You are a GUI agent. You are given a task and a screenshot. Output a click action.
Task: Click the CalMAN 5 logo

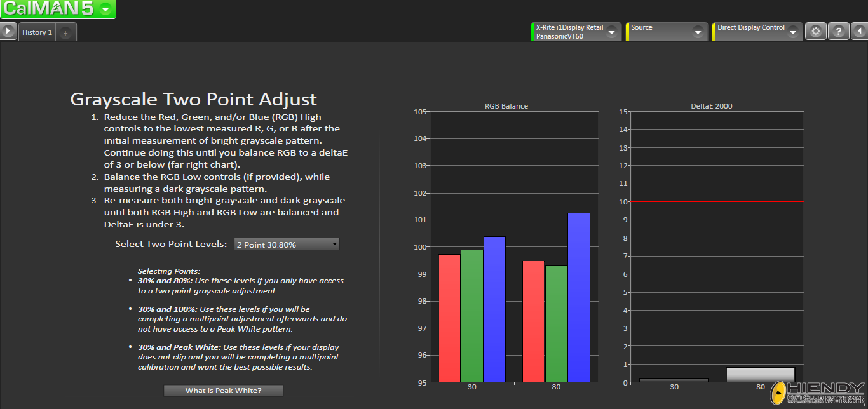coord(48,9)
